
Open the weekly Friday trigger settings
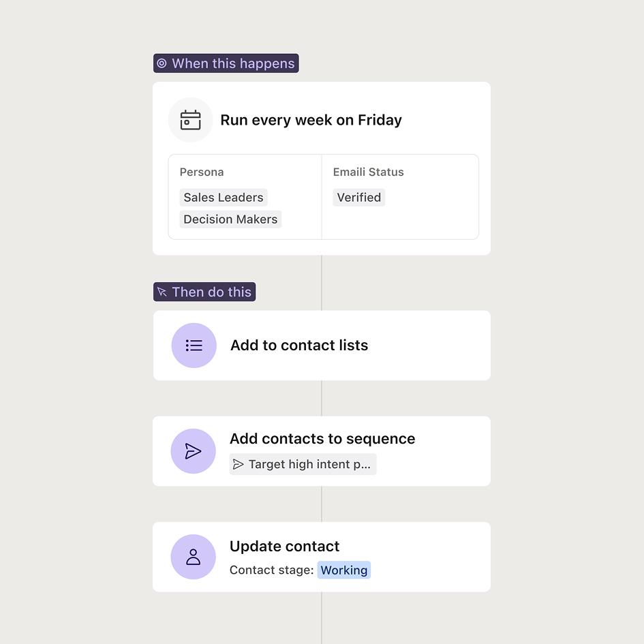point(311,119)
